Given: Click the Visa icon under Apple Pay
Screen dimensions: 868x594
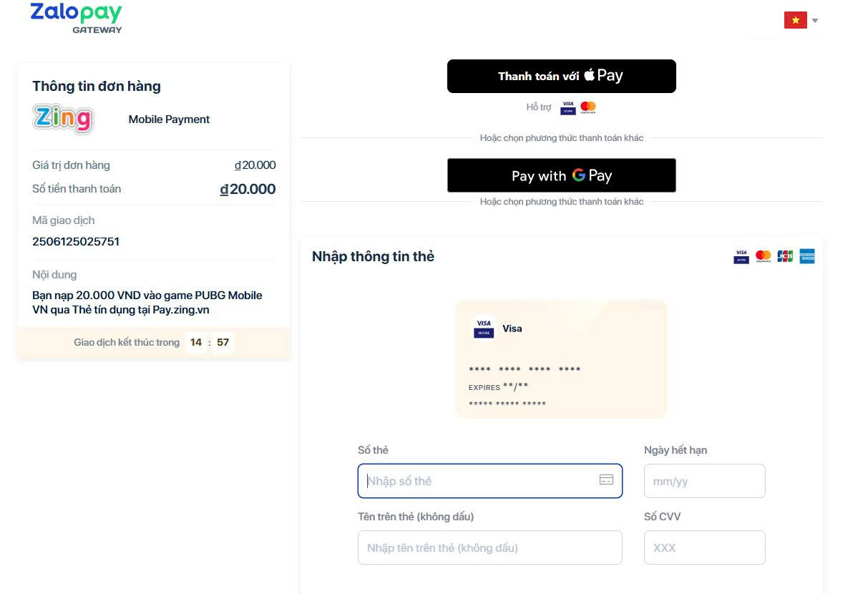Looking at the screenshot, I should (x=568, y=107).
